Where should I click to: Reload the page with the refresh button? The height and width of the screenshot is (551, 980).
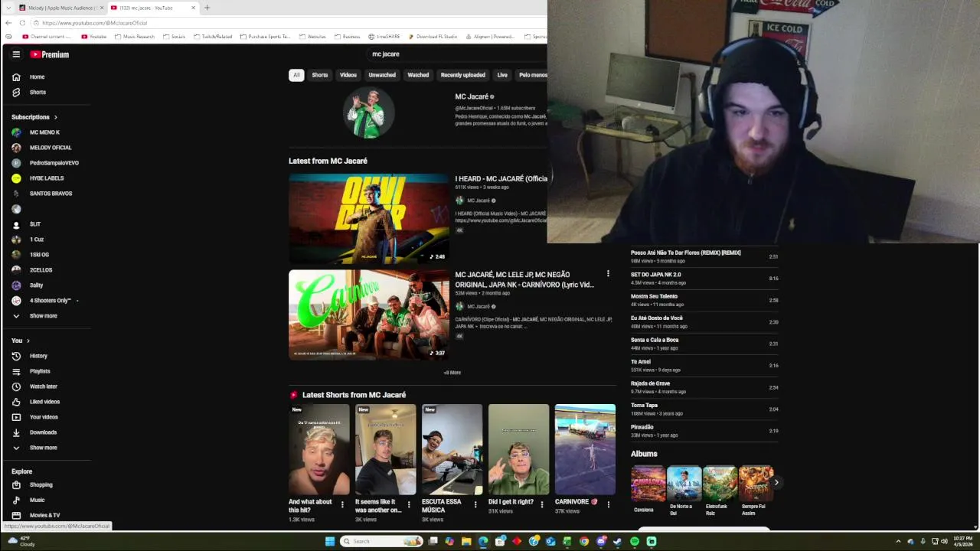coord(22,23)
